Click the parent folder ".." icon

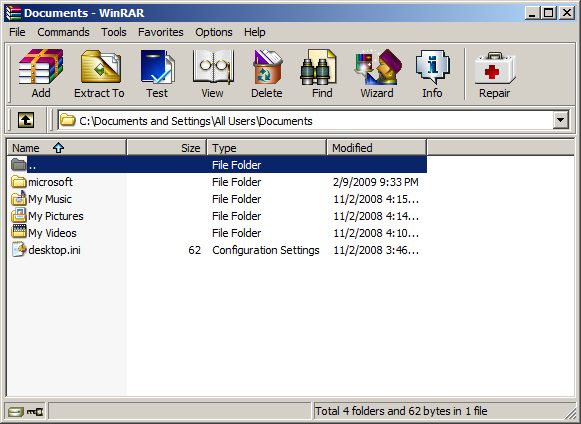19,165
